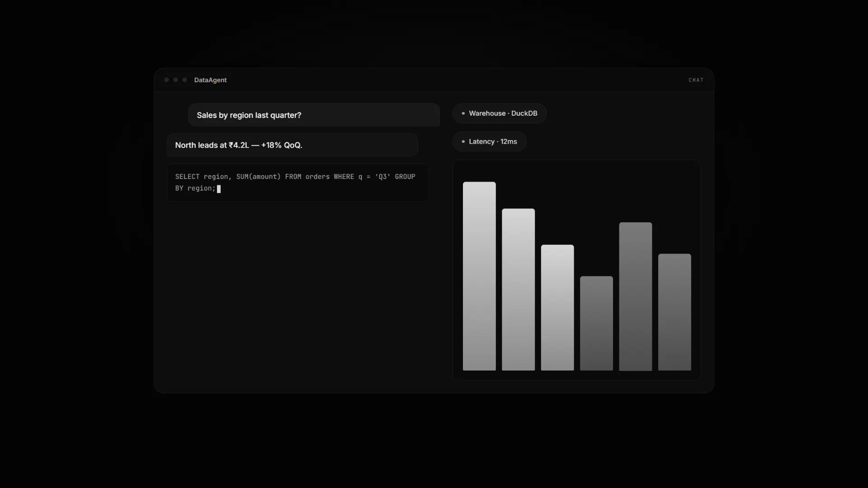The width and height of the screenshot is (868, 488).
Task: Click the fifth chart bar
Action: click(636, 296)
